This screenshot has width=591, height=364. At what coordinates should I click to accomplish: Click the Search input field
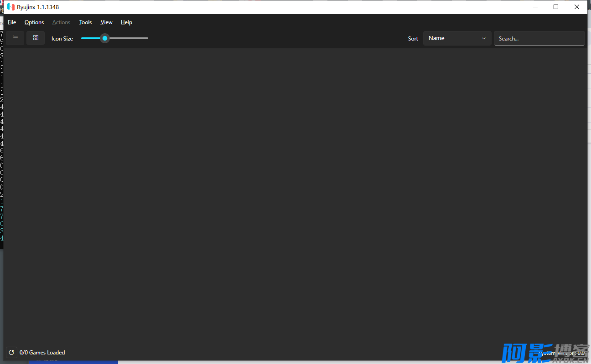pos(539,38)
